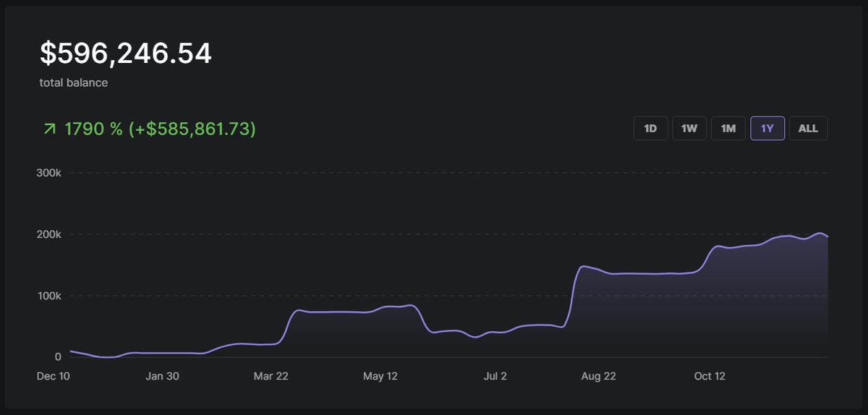Select the 1Y range button
The width and height of the screenshot is (868, 415).
[767, 129]
